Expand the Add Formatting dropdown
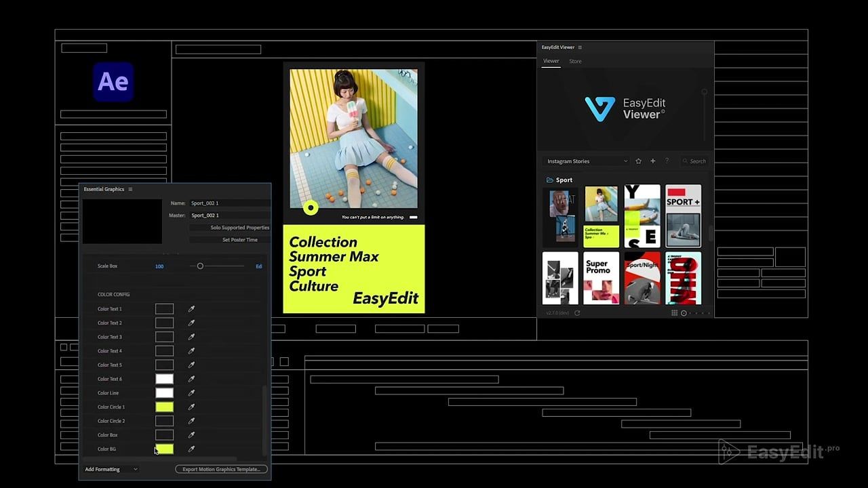Screen dimensions: 868x488 111,469
